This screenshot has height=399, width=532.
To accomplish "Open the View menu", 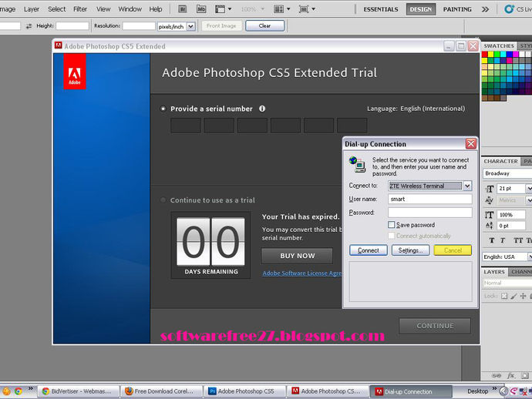I will click(103, 9).
